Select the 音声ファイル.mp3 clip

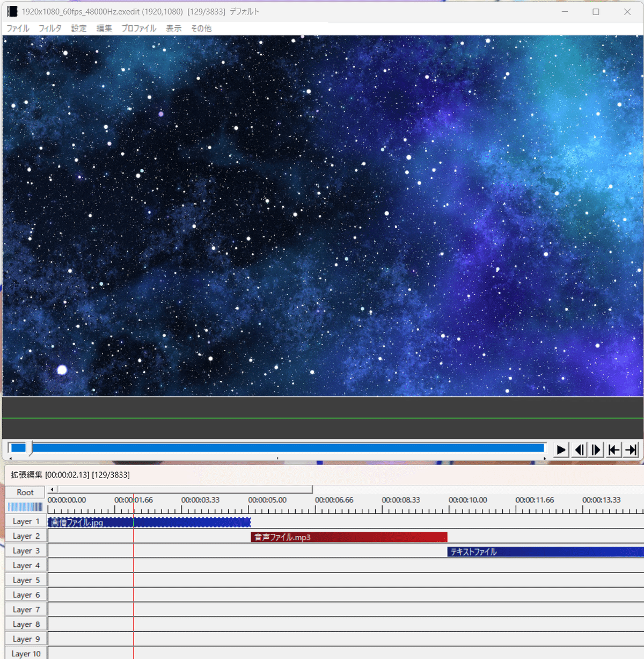(x=349, y=537)
